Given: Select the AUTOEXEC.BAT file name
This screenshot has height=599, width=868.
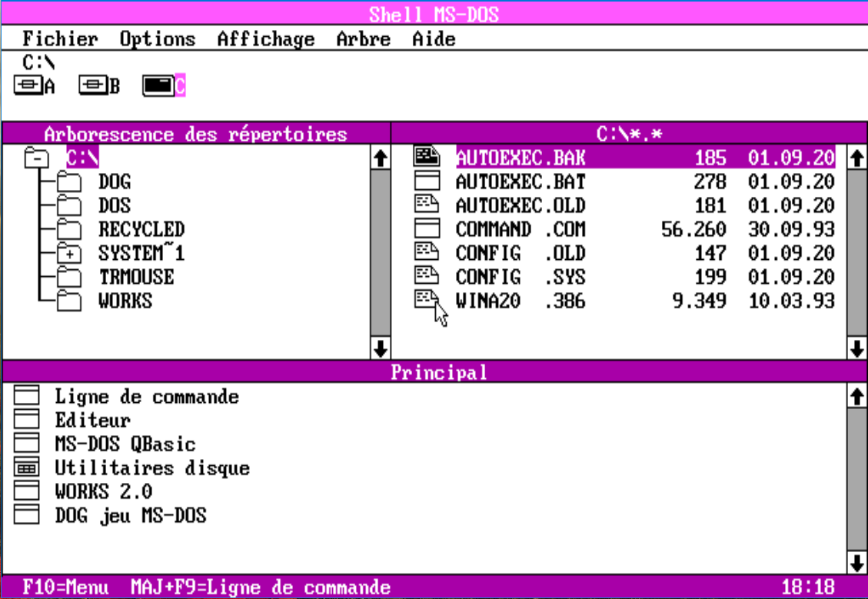Looking at the screenshot, I should (x=521, y=181).
